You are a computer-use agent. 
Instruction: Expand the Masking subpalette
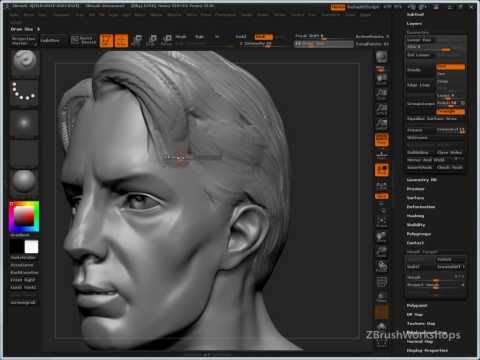[415, 216]
